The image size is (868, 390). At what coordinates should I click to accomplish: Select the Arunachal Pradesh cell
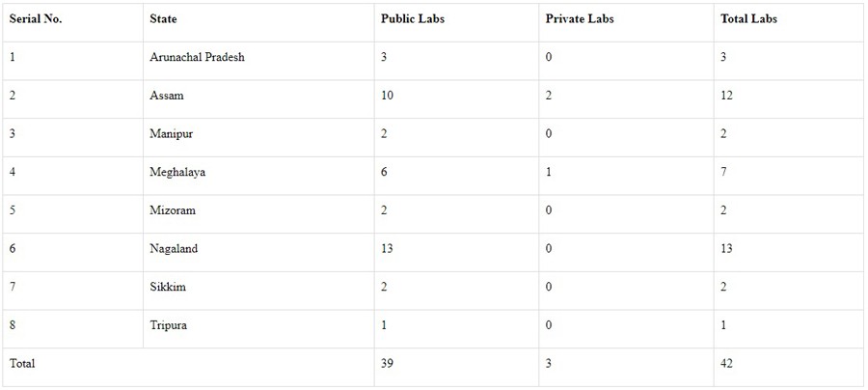pyautogui.click(x=198, y=57)
